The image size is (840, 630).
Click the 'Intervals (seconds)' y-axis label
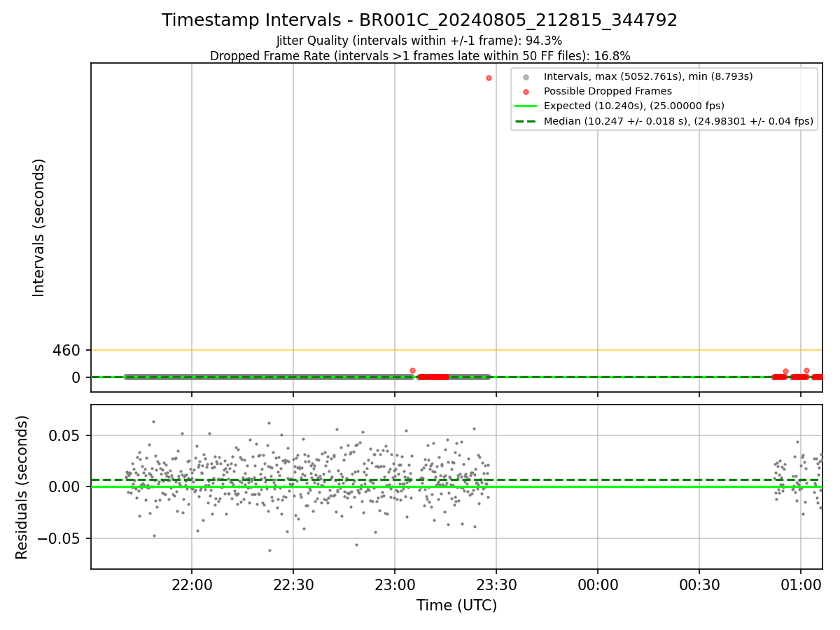point(39,227)
